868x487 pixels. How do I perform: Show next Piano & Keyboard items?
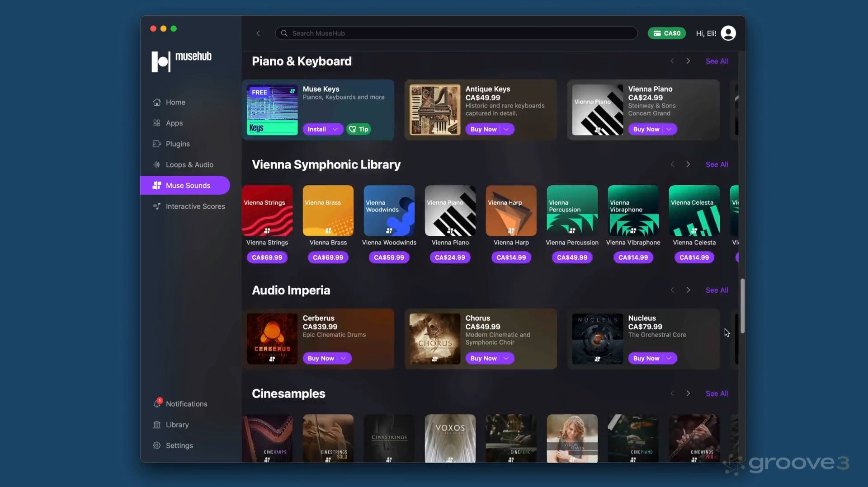pyautogui.click(x=688, y=61)
